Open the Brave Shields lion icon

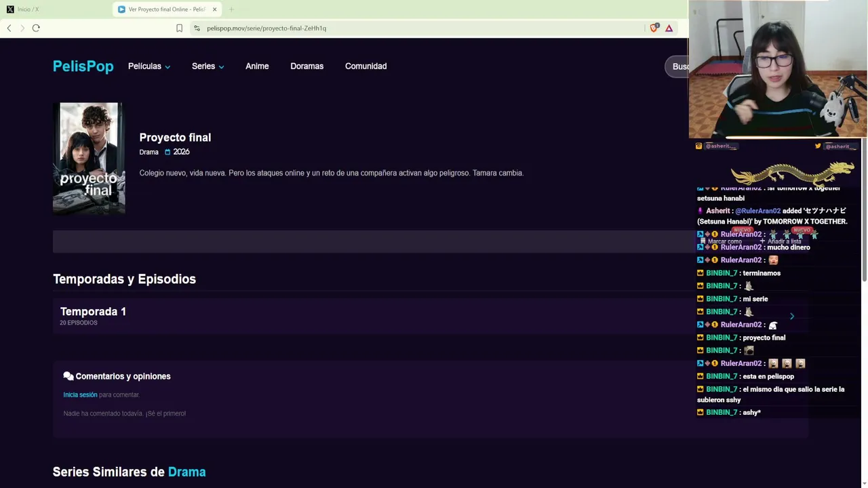pyautogui.click(x=654, y=28)
